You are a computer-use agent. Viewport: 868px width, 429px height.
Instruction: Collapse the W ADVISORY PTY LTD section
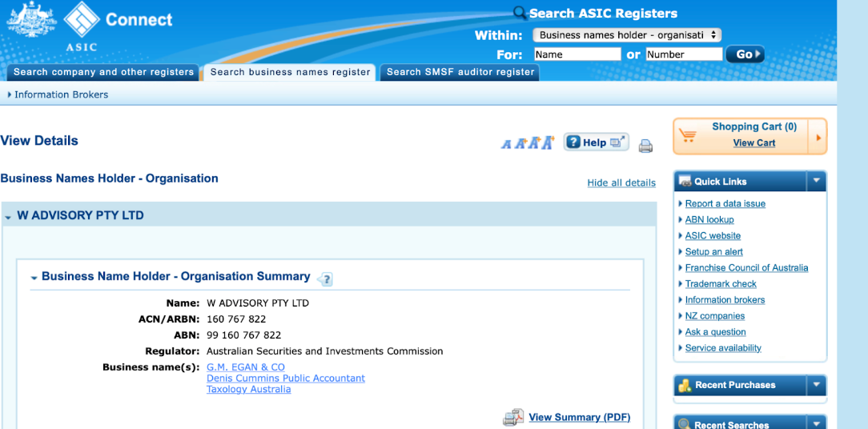tap(8, 218)
